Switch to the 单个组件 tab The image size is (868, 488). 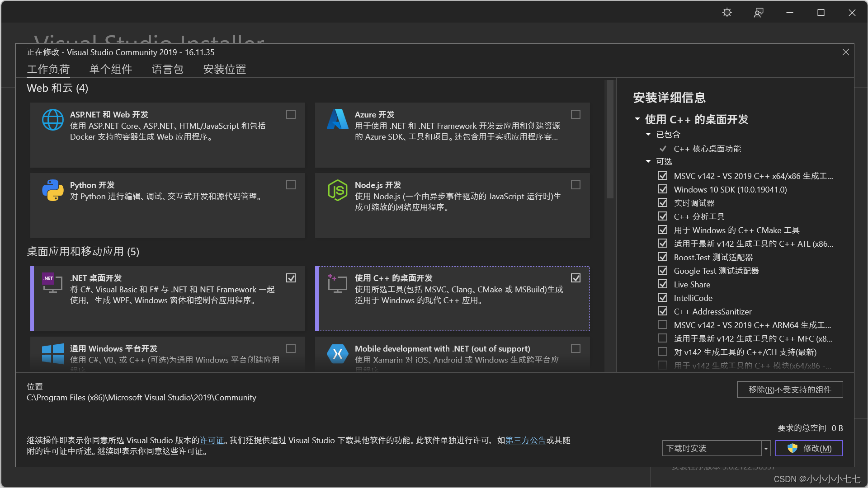111,69
